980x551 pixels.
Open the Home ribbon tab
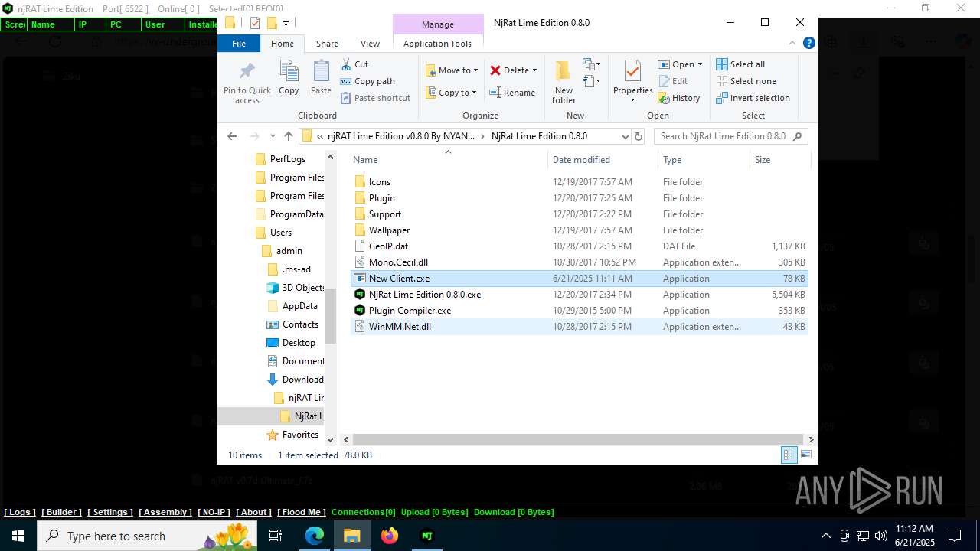(x=283, y=44)
